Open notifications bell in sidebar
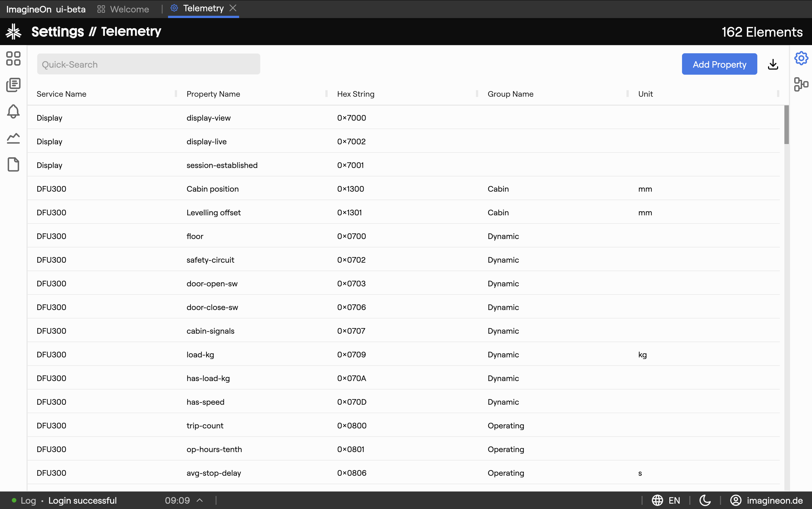The height and width of the screenshot is (509, 812). pyautogui.click(x=14, y=111)
